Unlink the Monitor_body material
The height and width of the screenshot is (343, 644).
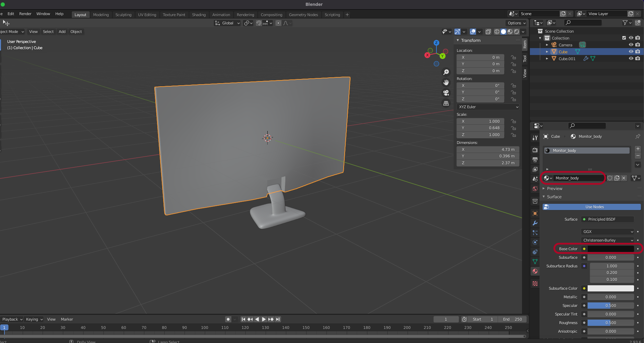tap(624, 178)
